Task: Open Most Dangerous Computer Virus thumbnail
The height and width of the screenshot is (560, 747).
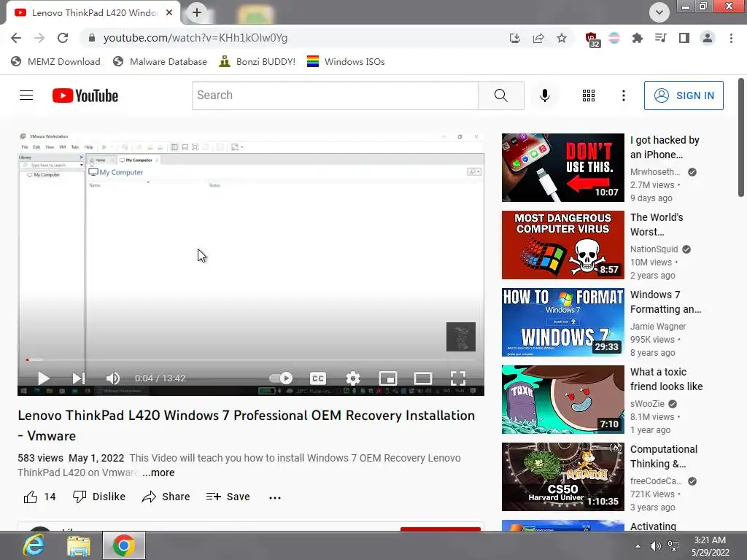Action: [x=562, y=245]
